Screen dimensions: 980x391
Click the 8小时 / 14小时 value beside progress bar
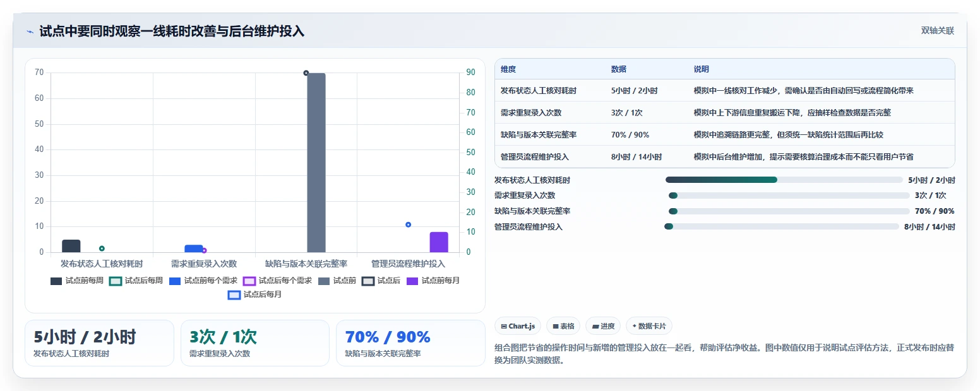929,227
